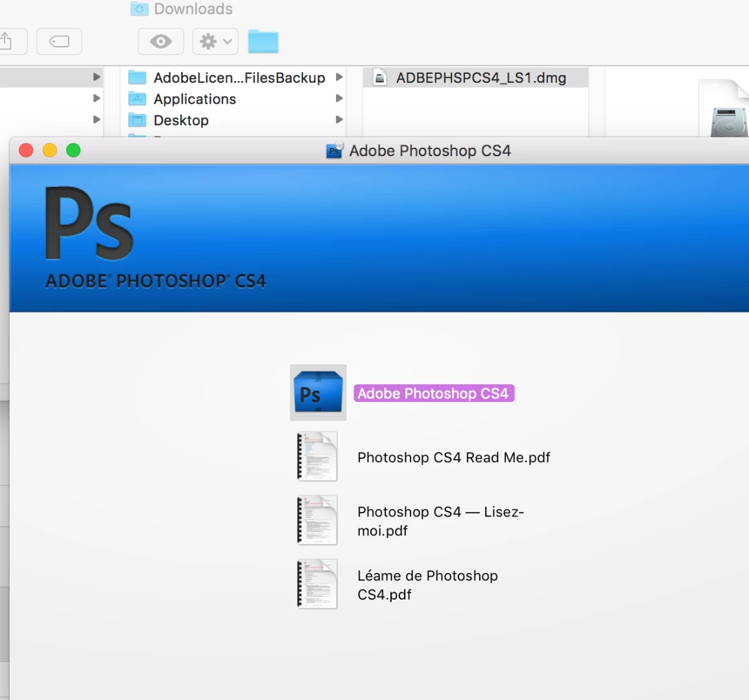Click the Quick Look eye button in Finder
749x700 pixels.
click(x=161, y=41)
